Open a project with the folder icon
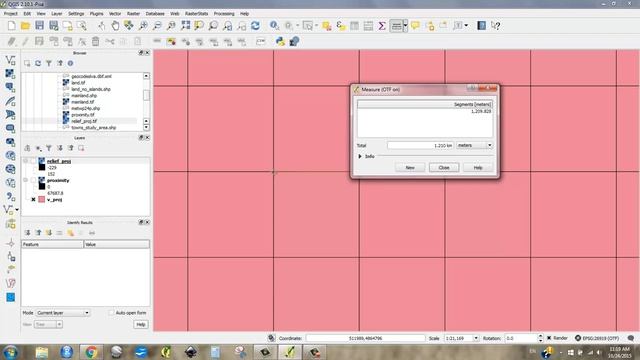Screen dimensions: 640x360 (x=25, y=26)
